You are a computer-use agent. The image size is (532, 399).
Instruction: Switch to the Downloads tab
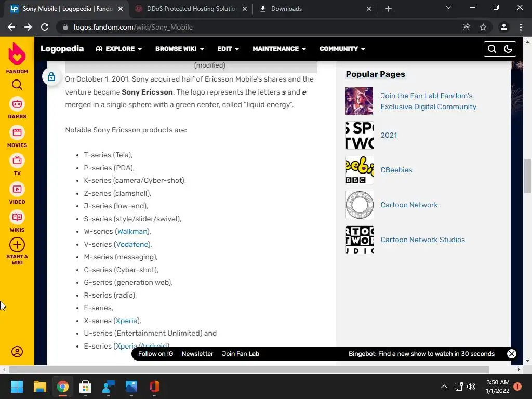tap(315, 9)
